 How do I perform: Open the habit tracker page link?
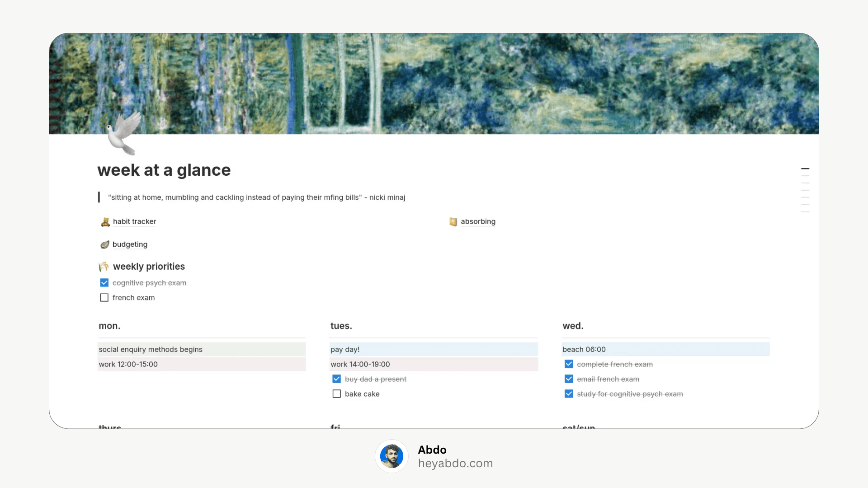pos(134,221)
